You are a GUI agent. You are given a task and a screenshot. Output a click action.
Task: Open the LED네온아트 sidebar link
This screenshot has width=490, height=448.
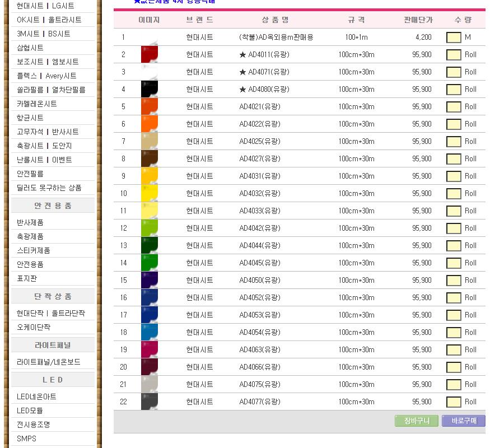[x=36, y=396]
